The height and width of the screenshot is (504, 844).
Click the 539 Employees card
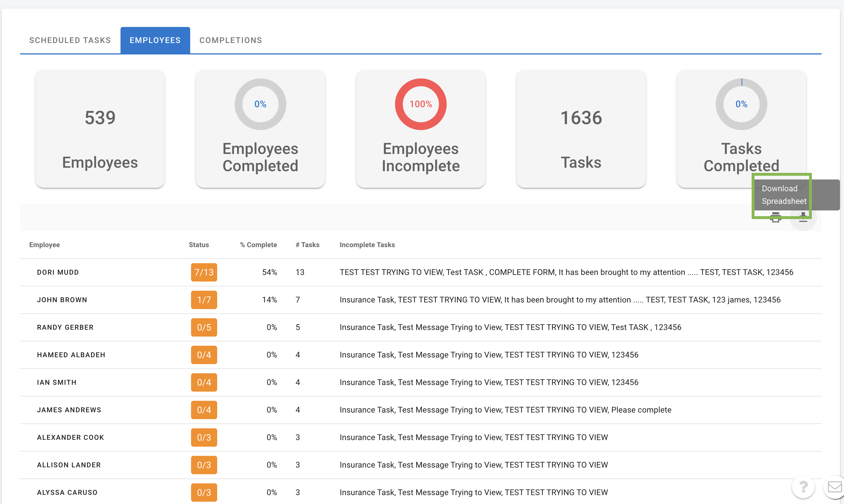(100, 129)
